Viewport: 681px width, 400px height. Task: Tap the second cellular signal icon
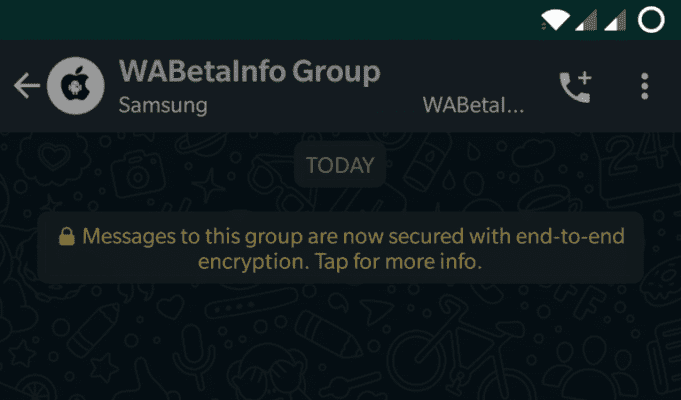(x=615, y=20)
